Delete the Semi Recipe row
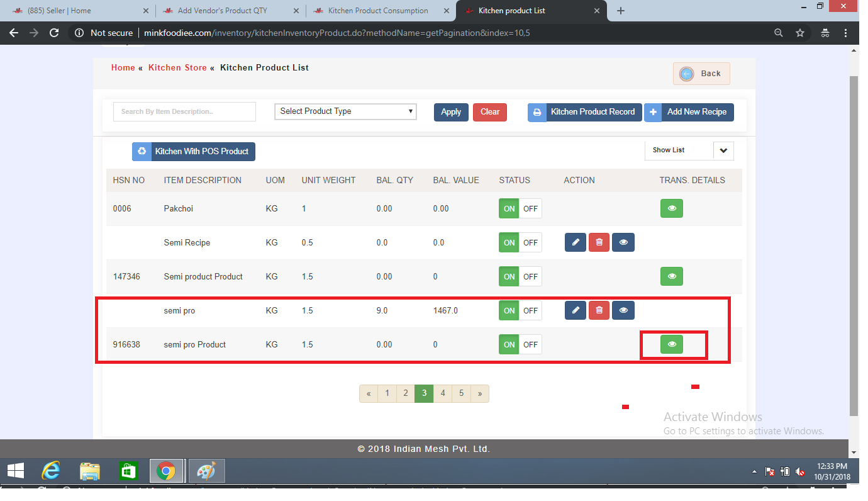This screenshot has width=868, height=501. [x=599, y=242]
